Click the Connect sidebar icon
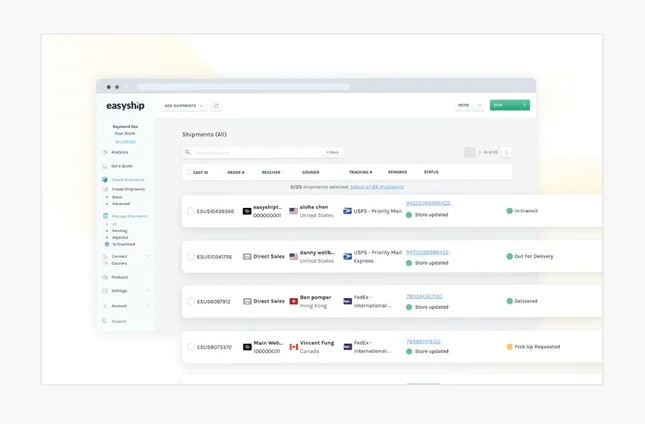This screenshot has width=645, height=424. pos(105,256)
